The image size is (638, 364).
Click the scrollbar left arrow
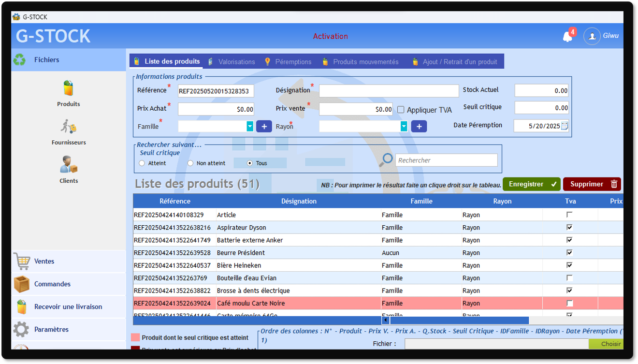click(386, 320)
